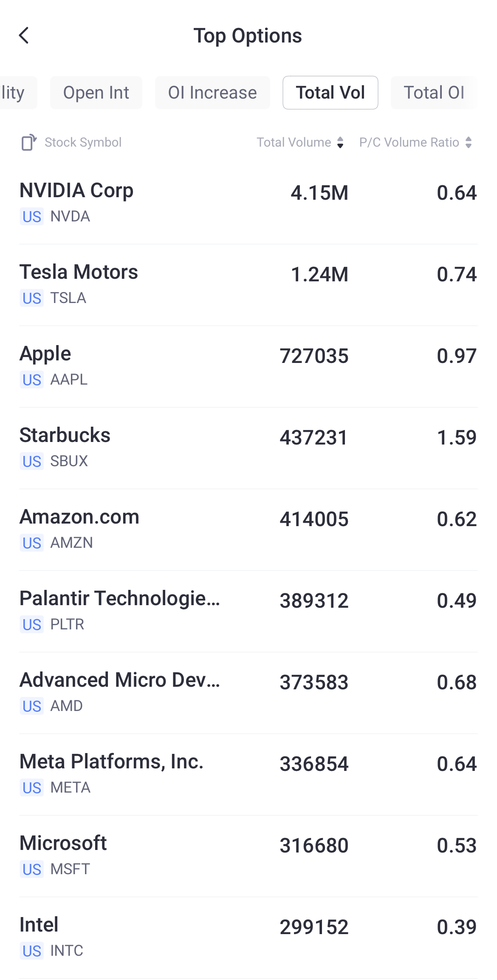Image resolution: width=497 pixels, height=980 pixels.
Task: Open the Starbucks SBUX row
Action: tap(248, 447)
